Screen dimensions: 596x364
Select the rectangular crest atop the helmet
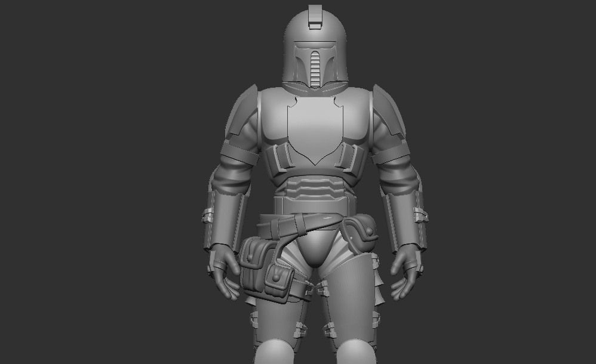click(315, 17)
